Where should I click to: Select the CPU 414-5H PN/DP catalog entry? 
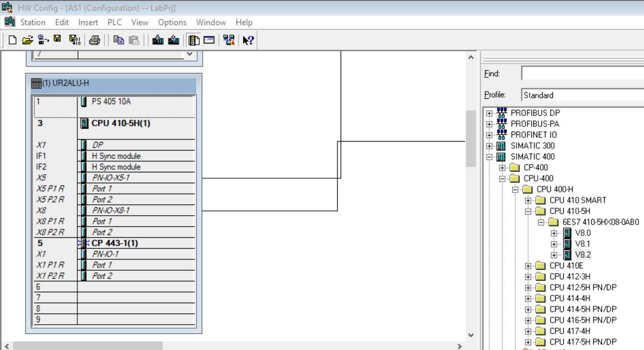(583, 309)
